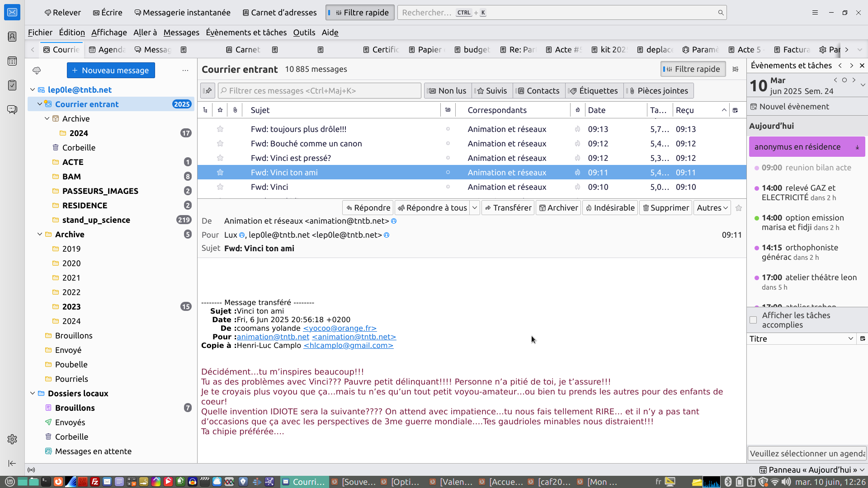
Task: Open Address Book from left sidebar
Action: pyautogui.click(x=12, y=37)
